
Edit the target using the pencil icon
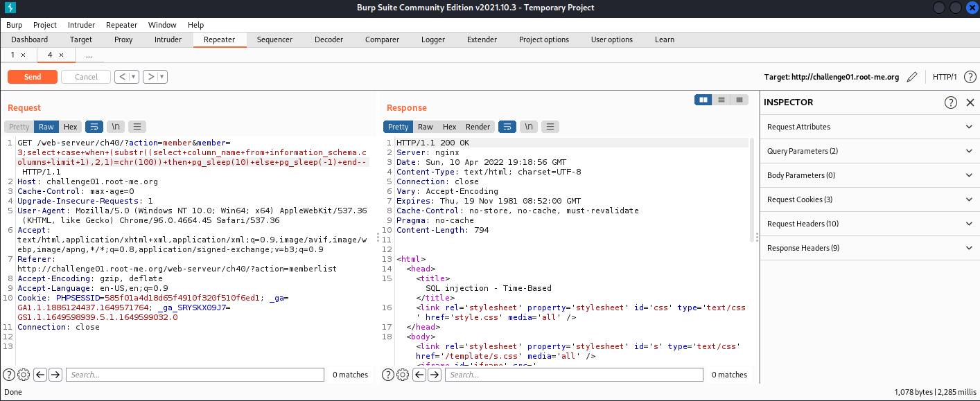[x=912, y=77]
